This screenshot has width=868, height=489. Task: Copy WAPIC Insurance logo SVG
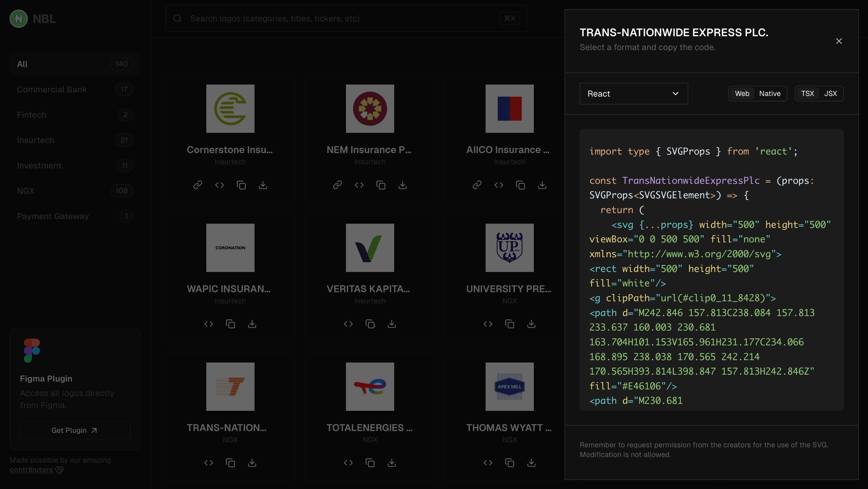tap(230, 324)
